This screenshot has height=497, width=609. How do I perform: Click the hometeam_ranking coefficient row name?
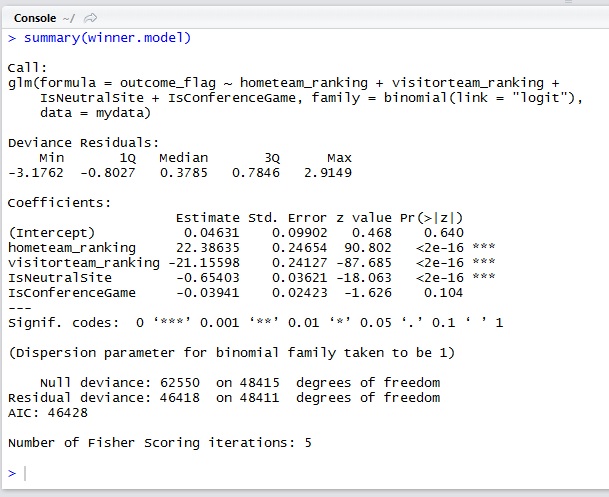pyautogui.click(x=72, y=248)
